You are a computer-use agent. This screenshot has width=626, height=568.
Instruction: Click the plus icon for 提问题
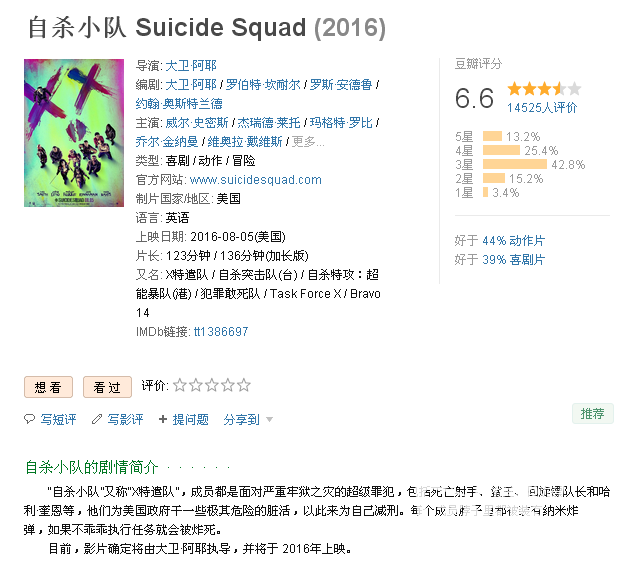[163, 419]
